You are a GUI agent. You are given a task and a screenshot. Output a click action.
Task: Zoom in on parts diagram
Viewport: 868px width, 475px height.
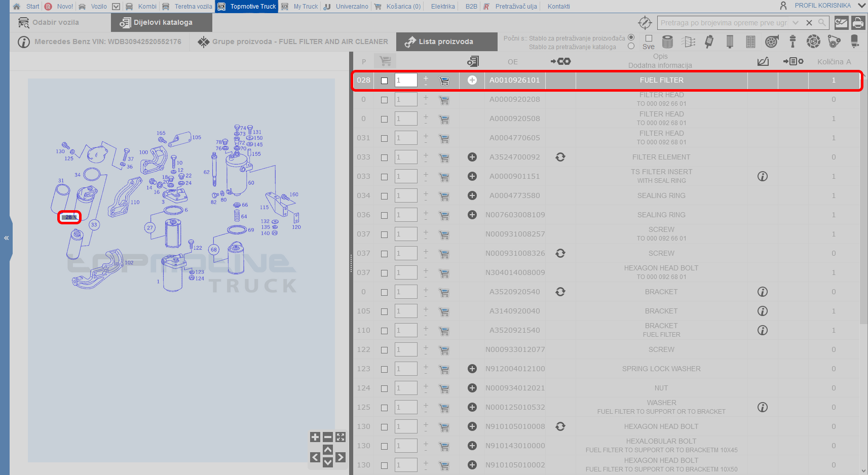[315, 437]
